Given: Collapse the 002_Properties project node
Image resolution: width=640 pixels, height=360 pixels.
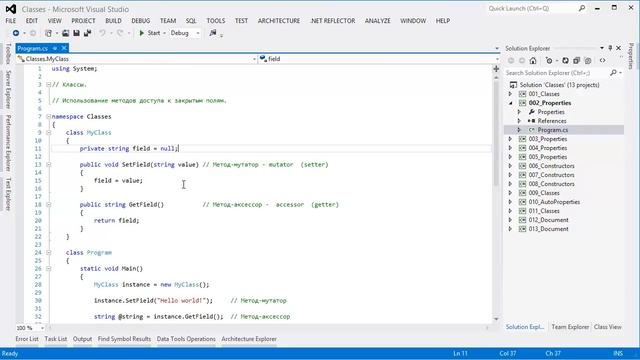Looking at the screenshot, I should click(x=510, y=103).
